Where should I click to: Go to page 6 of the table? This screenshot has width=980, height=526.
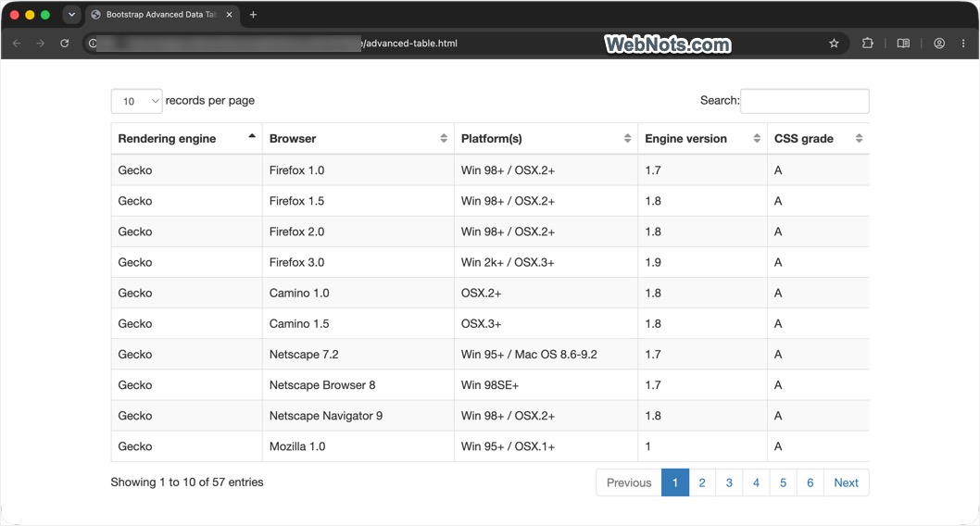point(810,482)
